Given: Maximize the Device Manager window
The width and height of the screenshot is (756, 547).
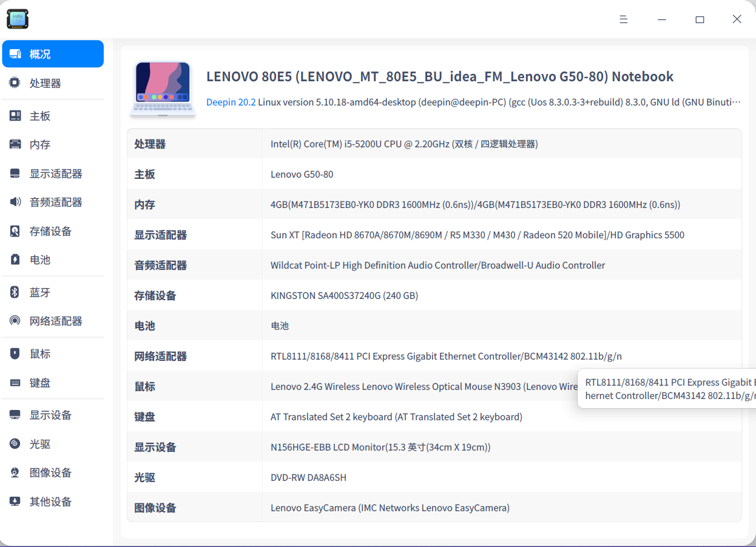Looking at the screenshot, I should 700,19.
